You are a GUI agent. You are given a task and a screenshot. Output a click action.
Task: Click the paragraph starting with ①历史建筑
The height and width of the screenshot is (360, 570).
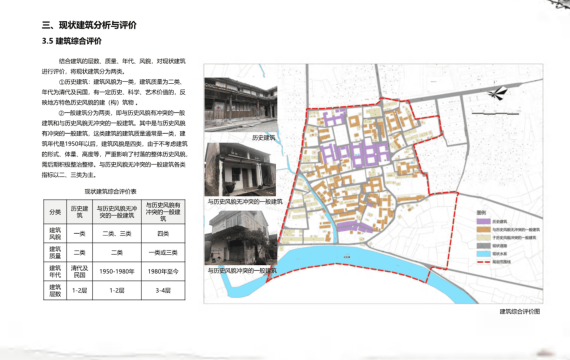coord(114,92)
